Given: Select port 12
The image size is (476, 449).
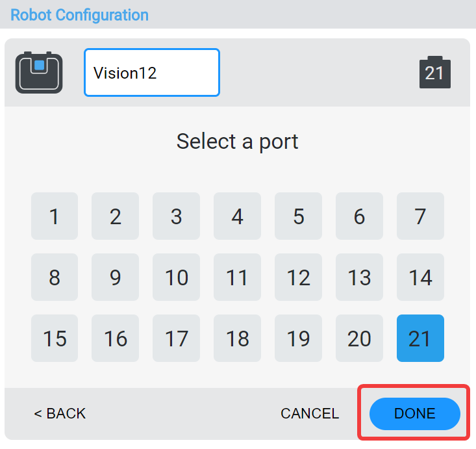Looking at the screenshot, I should click(299, 277).
